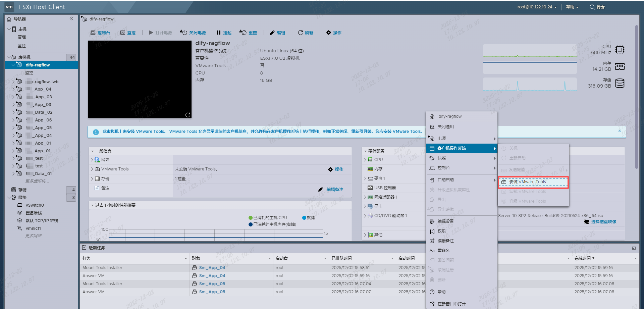
Task: Open the Console toolbar button
Action: point(100,33)
